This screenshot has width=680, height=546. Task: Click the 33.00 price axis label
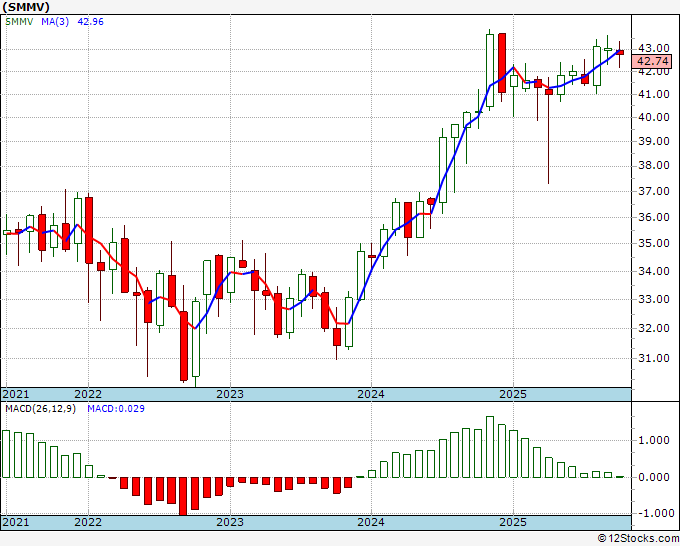pyautogui.click(x=654, y=299)
